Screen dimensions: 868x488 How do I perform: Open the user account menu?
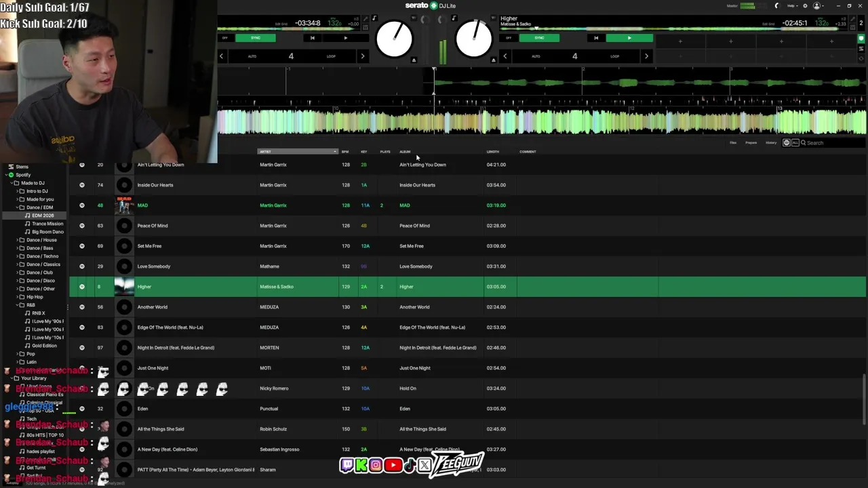point(818,5)
